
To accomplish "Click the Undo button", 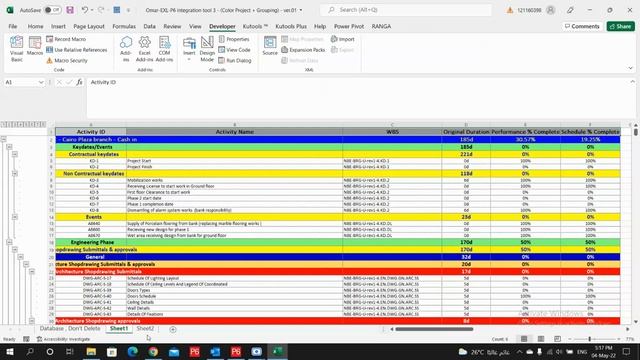I will coord(84,10).
